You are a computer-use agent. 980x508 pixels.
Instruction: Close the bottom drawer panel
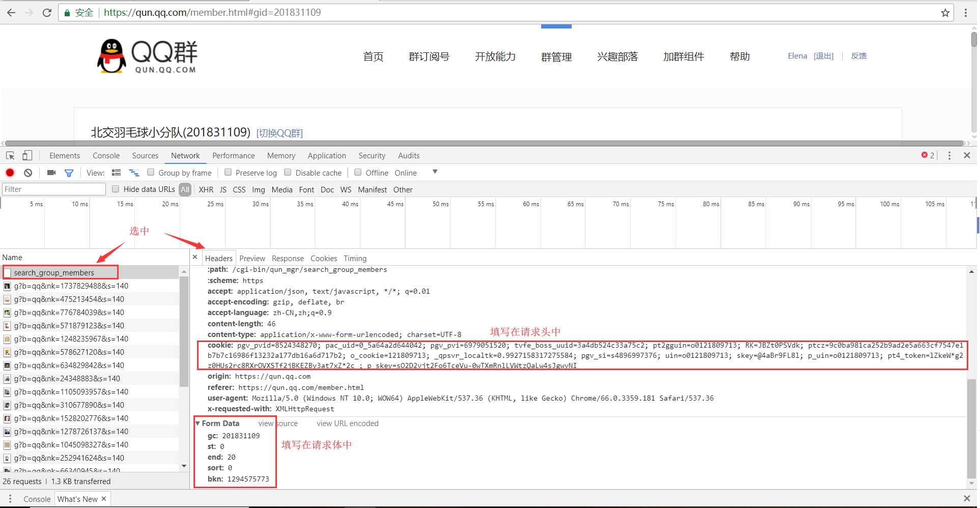coord(967,498)
